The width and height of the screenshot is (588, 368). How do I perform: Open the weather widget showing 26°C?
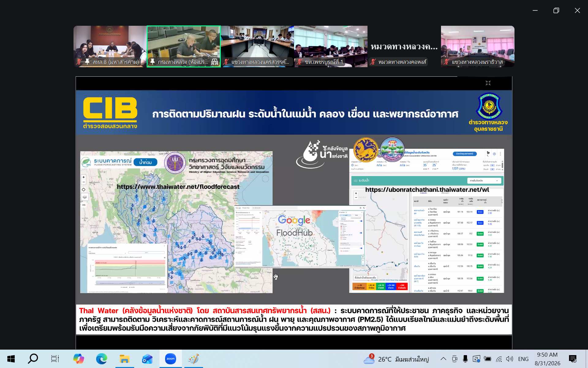[396, 359]
